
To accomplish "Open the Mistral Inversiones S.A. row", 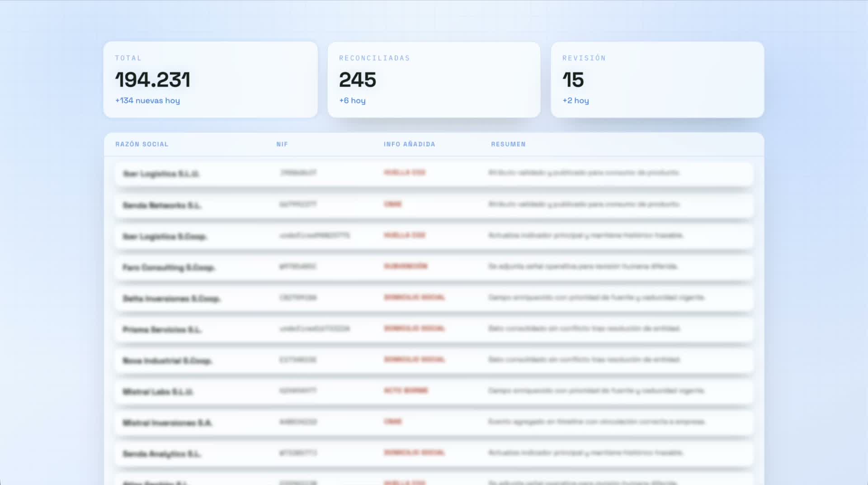I will (x=434, y=422).
